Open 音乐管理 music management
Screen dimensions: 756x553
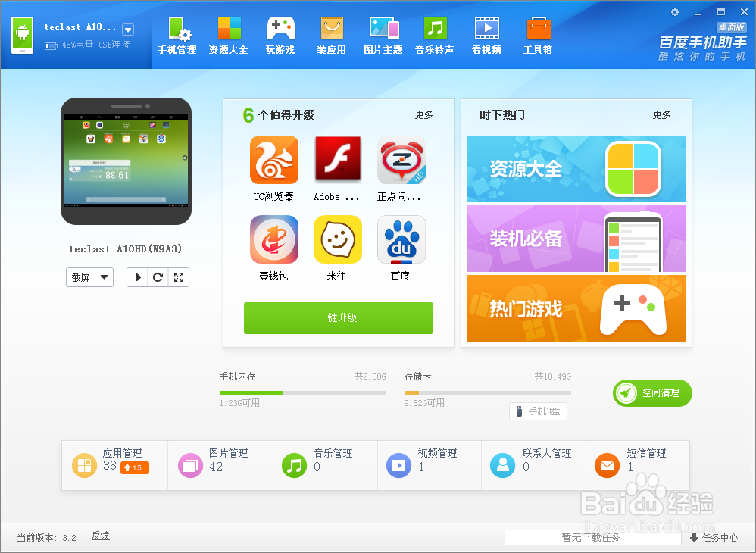point(326,465)
